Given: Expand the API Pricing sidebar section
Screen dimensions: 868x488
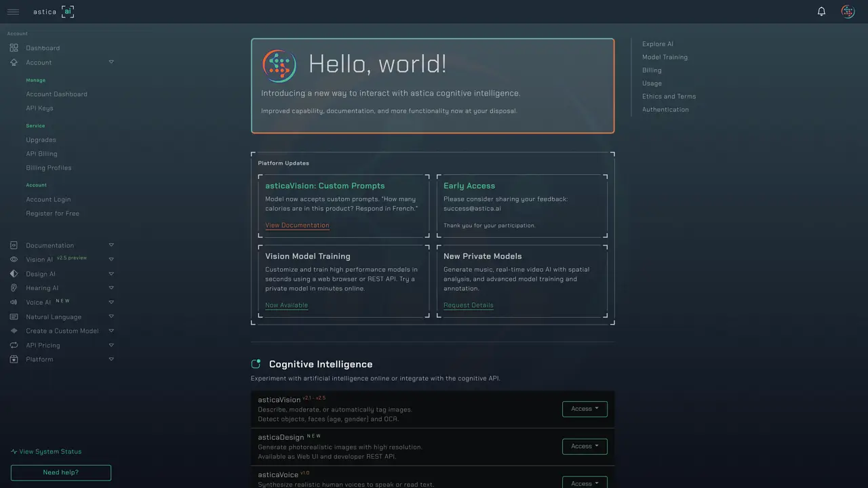Looking at the screenshot, I should [x=111, y=344].
